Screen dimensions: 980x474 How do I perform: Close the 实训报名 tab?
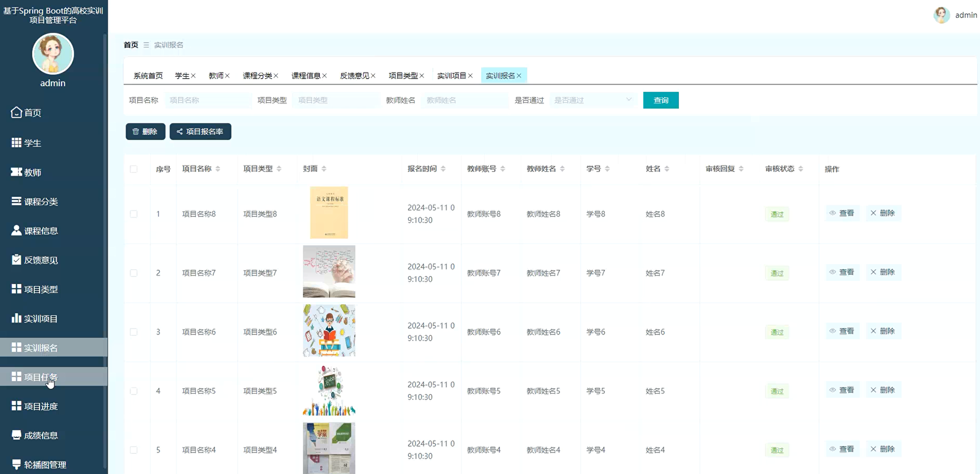pyautogui.click(x=519, y=76)
